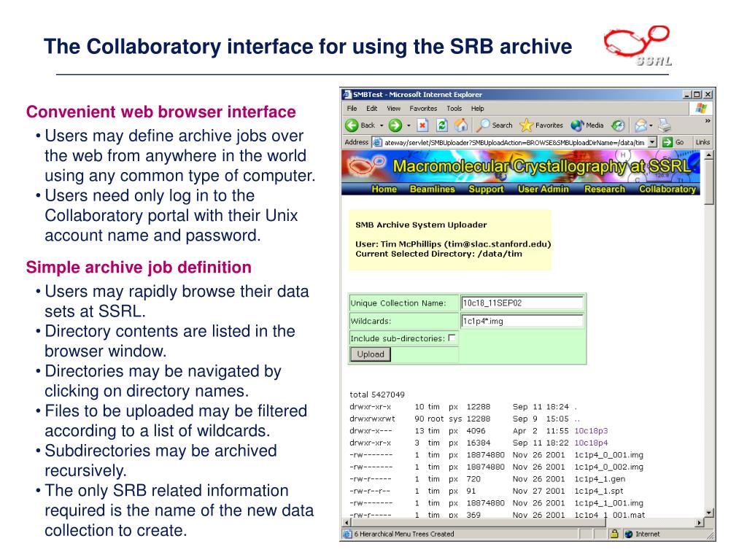
Task: Click the 'Simple archive job definition' slide heading
Action: tap(139, 267)
